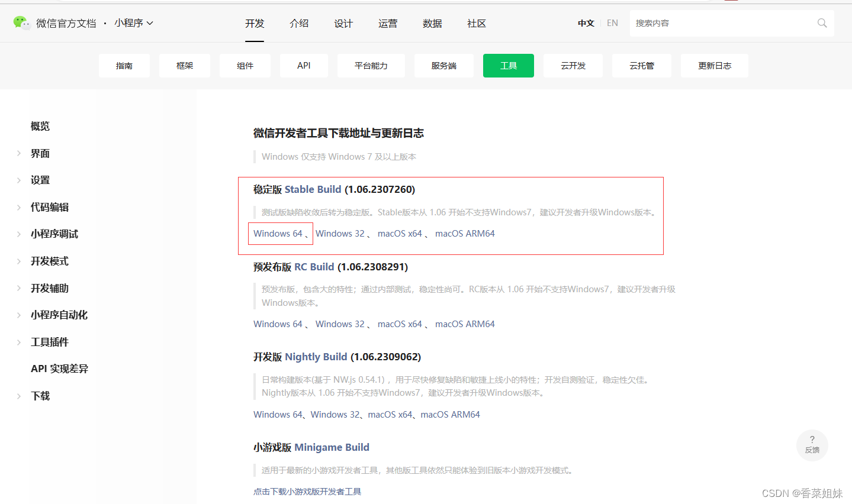This screenshot has width=852, height=504.
Task: Download RC Build macOS x64
Action: click(400, 324)
